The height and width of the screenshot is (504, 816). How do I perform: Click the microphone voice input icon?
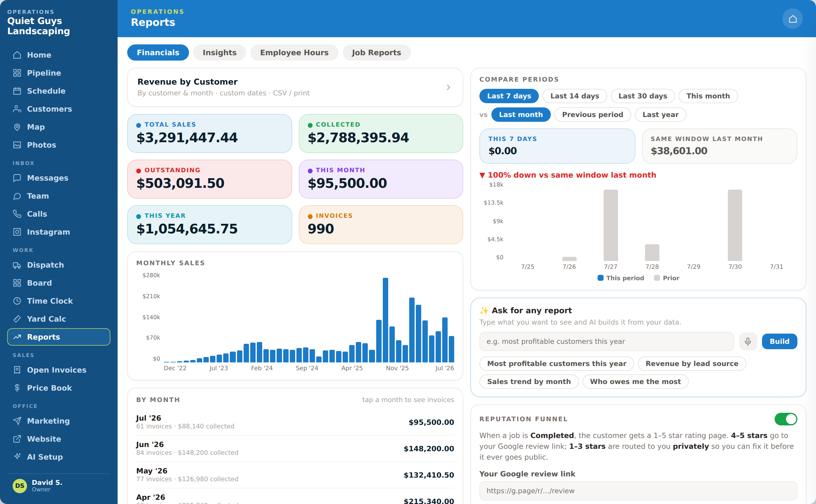(x=748, y=341)
